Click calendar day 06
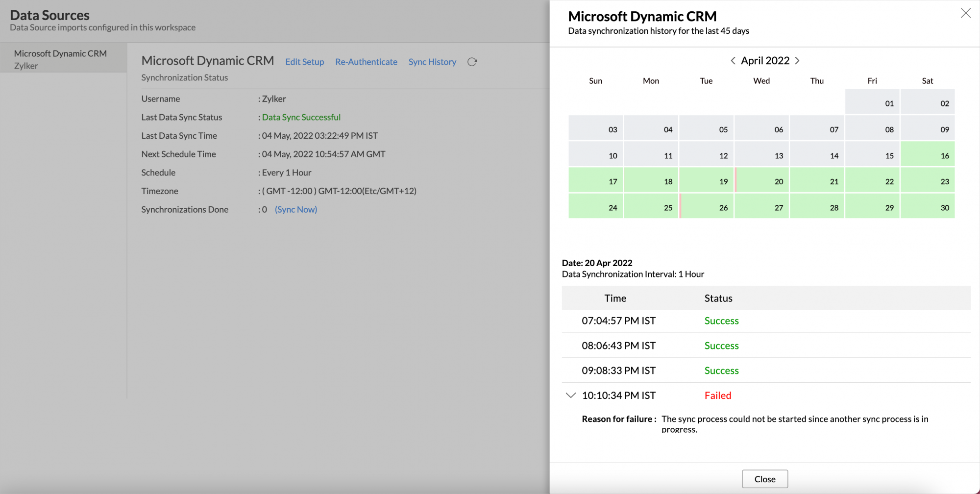 pos(761,128)
